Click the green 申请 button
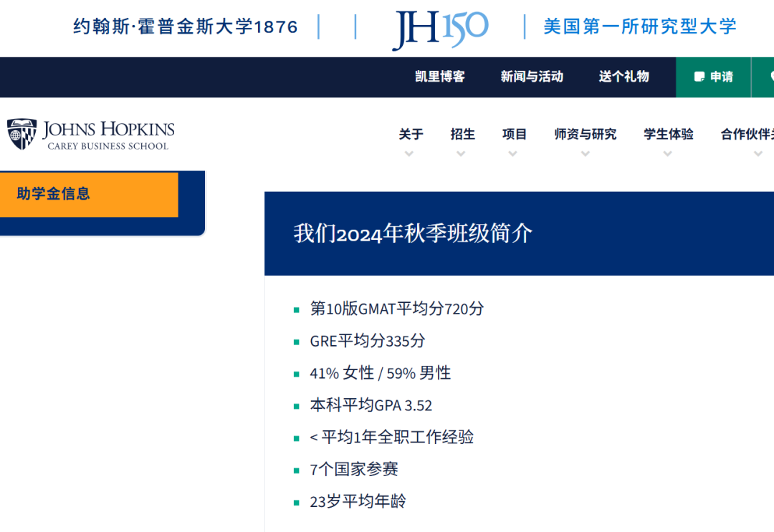Screen dimensions: 774x532 tap(713, 77)
